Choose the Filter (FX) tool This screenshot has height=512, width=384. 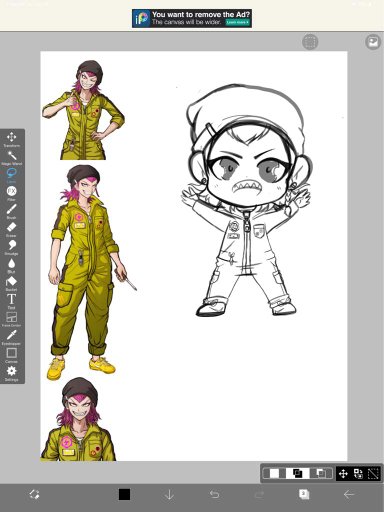click(x=11, y=193)
